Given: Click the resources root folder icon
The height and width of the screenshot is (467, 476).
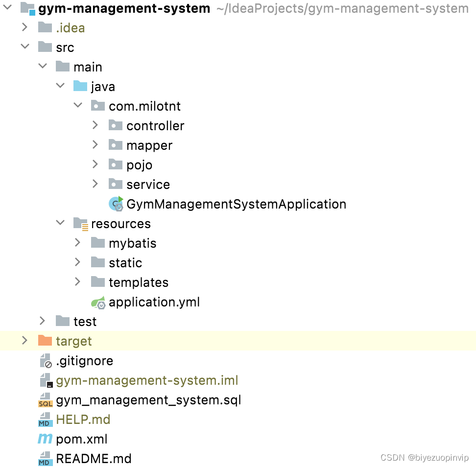Looking at the screenshot, I should [80, 224].
